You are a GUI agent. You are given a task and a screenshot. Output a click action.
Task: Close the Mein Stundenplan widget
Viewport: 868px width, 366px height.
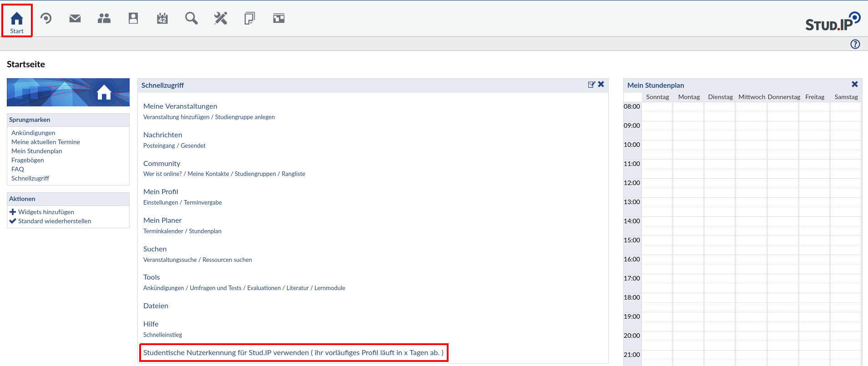tap(854, 85)
